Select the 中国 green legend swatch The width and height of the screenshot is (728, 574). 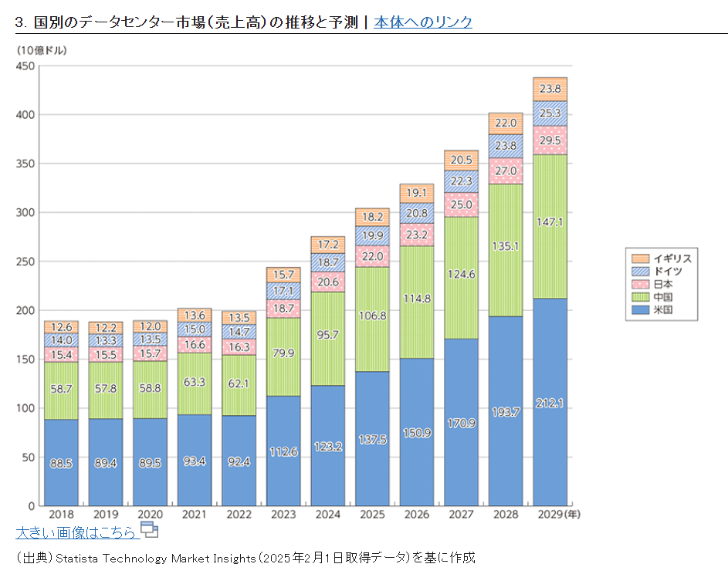click(x=641, y=298)
